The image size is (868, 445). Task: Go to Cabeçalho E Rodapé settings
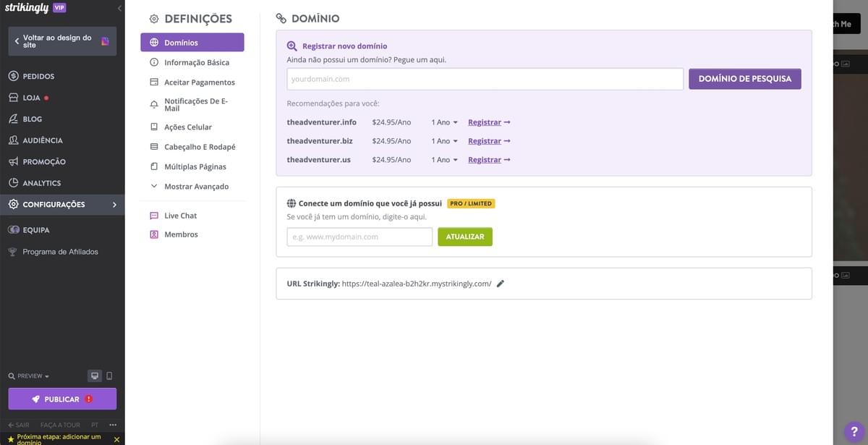(x=199, y=147)
